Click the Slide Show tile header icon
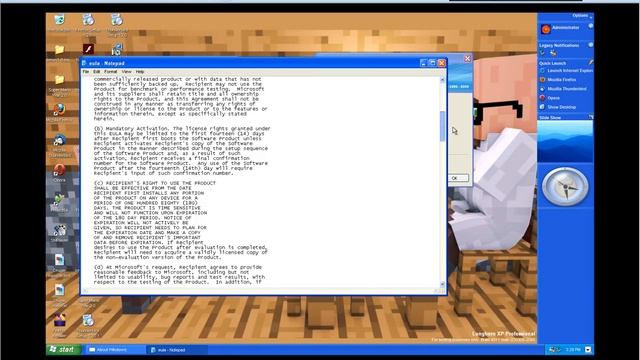 click(590, 117)
